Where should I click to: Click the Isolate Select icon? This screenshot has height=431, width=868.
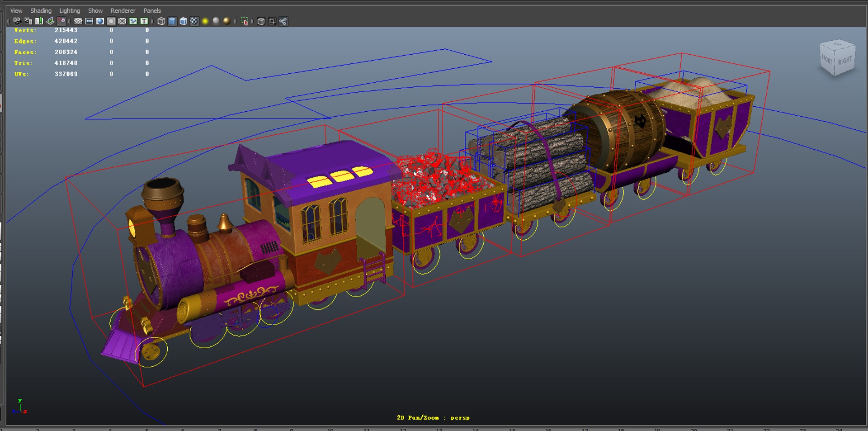click(x=245, y=21)
